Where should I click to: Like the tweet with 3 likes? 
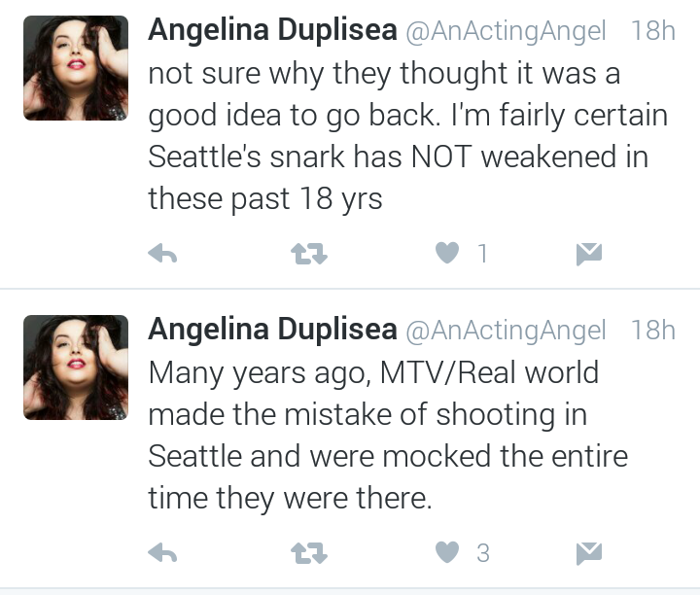447,552
